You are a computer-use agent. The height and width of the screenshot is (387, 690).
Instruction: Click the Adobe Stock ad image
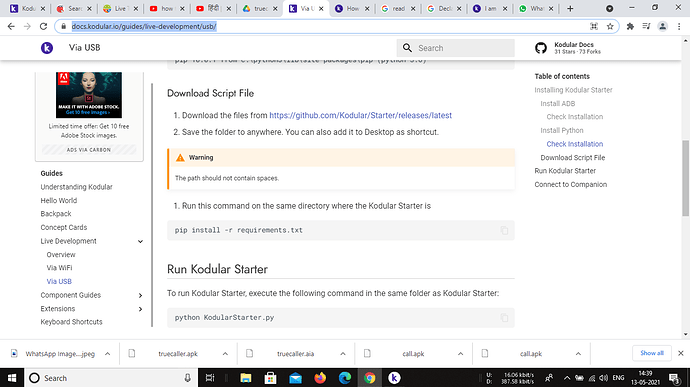tap(89, 95)
